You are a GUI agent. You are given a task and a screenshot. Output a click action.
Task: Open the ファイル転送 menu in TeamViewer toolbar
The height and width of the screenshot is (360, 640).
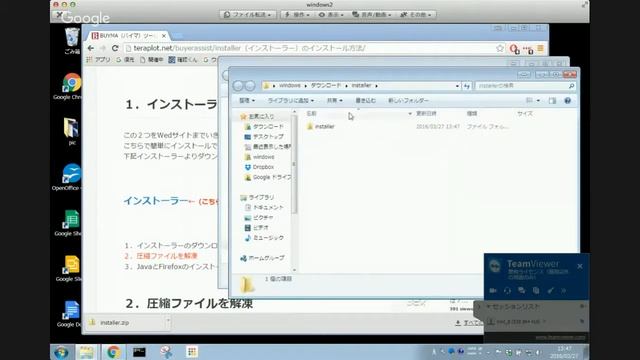pyautogui.click(x=248, y=14)
